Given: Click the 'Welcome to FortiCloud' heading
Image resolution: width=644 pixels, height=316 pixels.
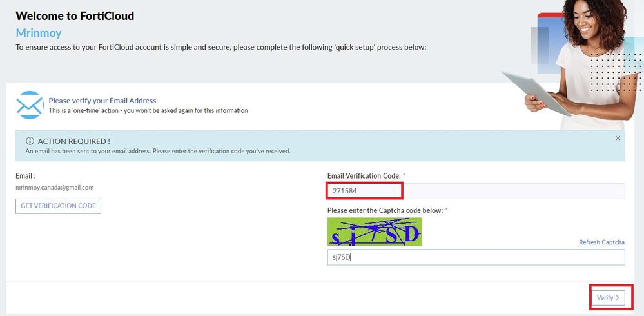Looking at the screenshot, I should pos(75,16).
